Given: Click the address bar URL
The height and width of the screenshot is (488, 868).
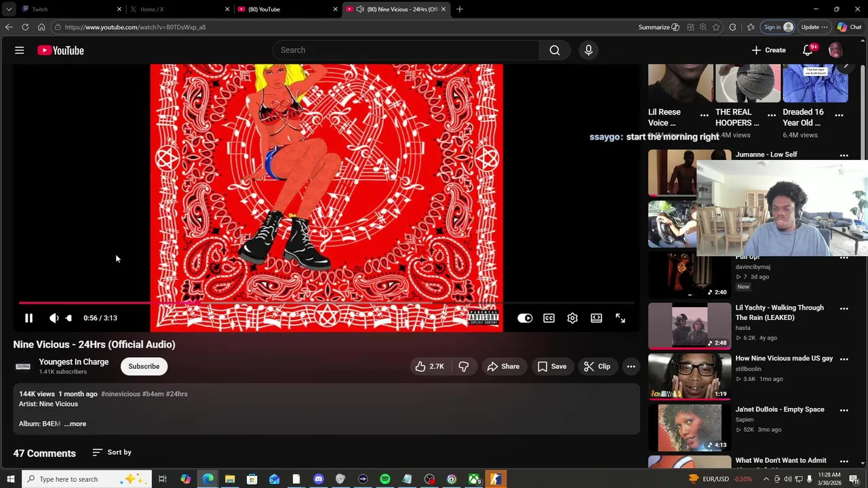Looking at the screenshot, I should 136,27.
